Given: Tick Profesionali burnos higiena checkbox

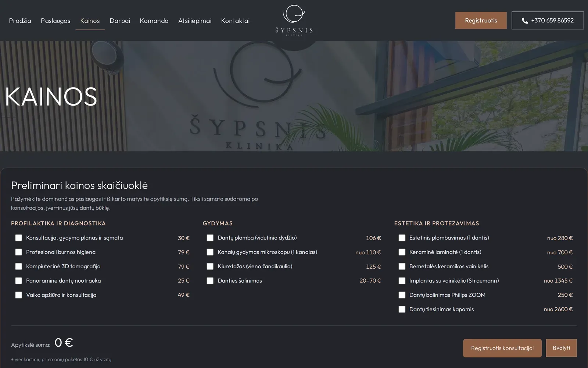Looking at the screenshot, I should coord(18,252).
